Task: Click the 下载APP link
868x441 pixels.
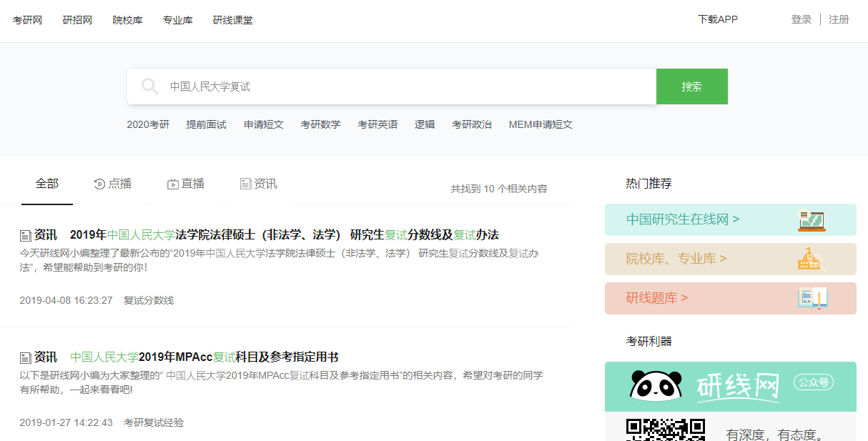Action: click(717, 20)
